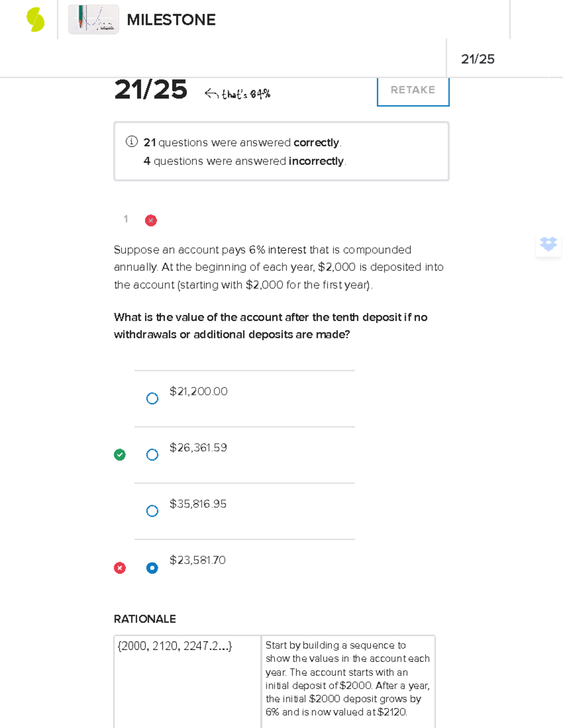Click the arrow next to "that's 84%"
The width and height of the screenshot is (563, 728).
coord(212,94)
